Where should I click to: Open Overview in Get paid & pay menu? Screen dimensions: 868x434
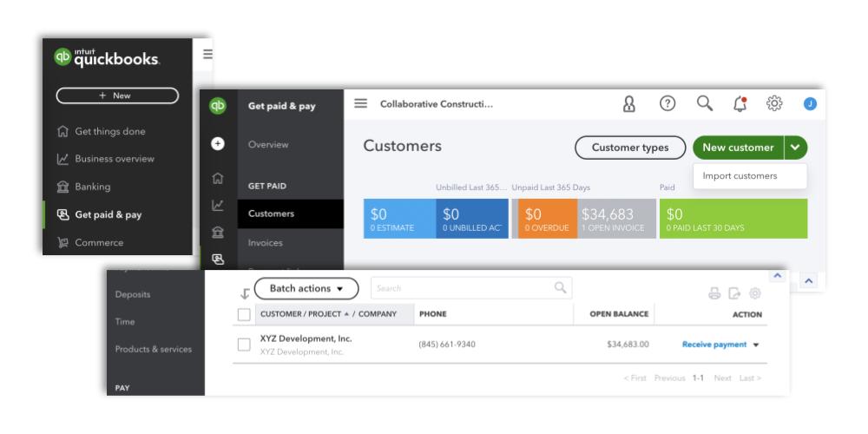click(x=268, y=144)
